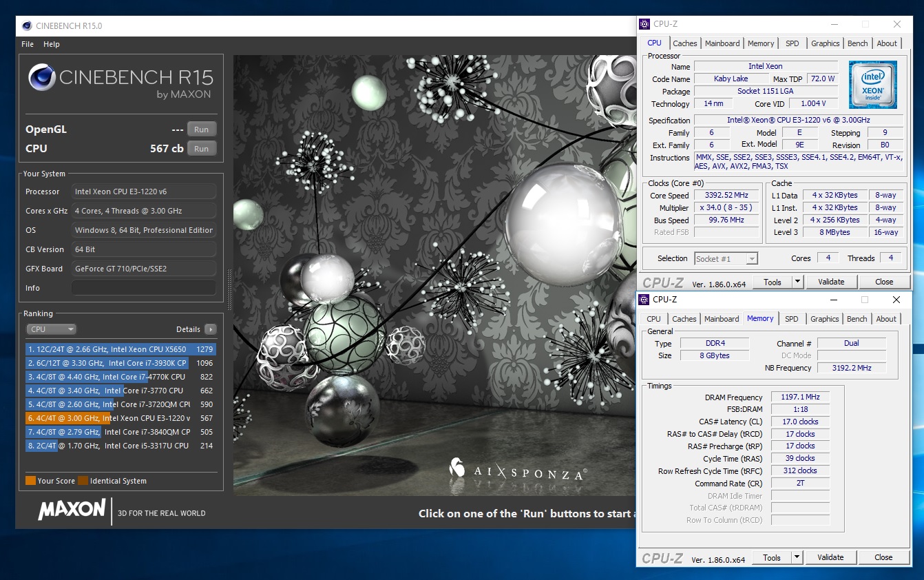The height and width of the screenshot is (580, 924).
Task: Click NB Frequency value 3192.2 MHz
Action: (851, 368)
